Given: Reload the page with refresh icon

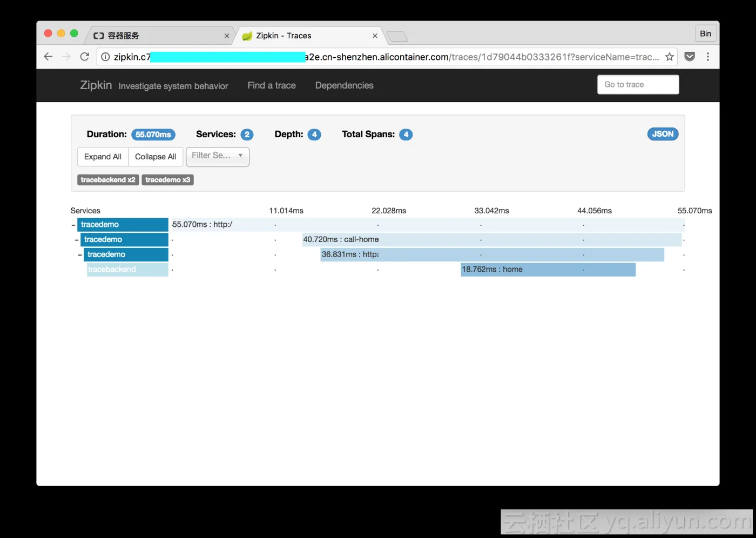Looking at the screenshot, I should click(x=85, y=57).
